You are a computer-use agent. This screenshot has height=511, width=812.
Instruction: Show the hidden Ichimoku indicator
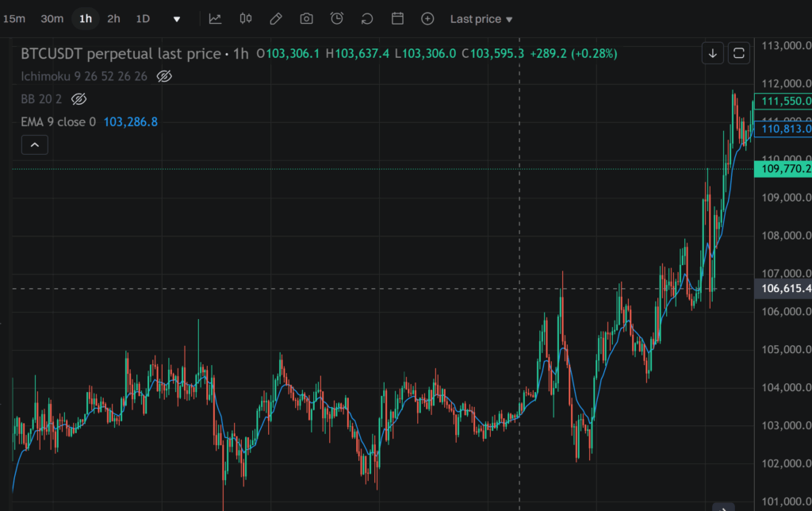pyautogui.click(x=164, y=77)
